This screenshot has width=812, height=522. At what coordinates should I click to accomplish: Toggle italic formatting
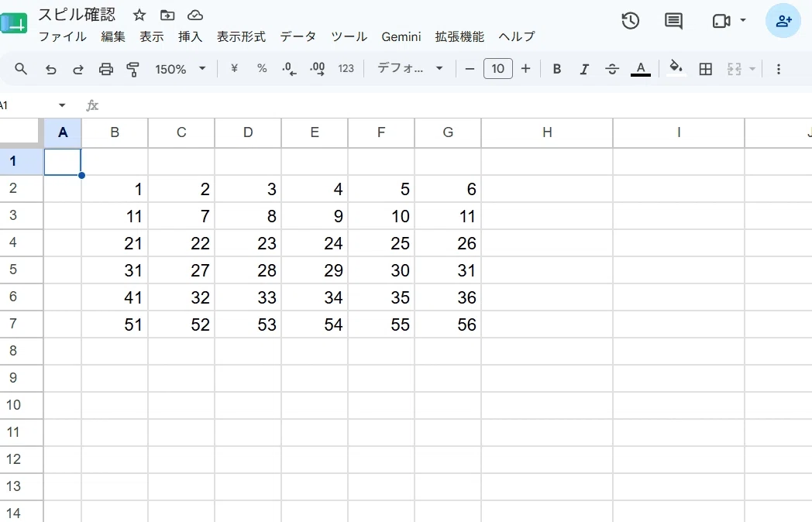tap(585, 69)
